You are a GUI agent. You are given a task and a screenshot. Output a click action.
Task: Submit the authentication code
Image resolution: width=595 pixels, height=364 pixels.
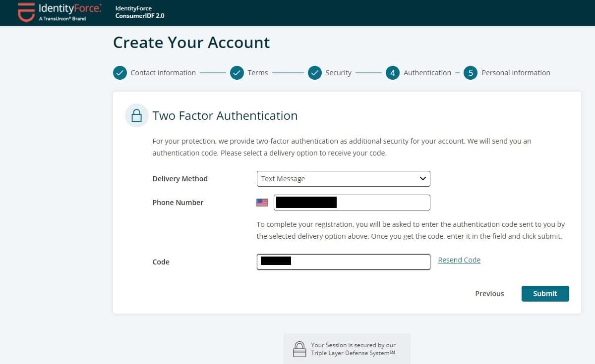[545, 294]
